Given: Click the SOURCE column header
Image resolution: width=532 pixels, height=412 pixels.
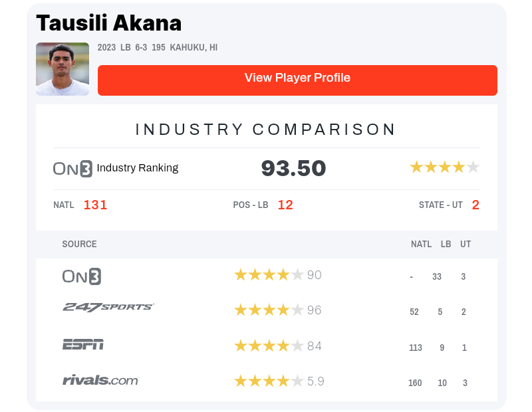Looking at the screenshot, I should click(79, 244).
